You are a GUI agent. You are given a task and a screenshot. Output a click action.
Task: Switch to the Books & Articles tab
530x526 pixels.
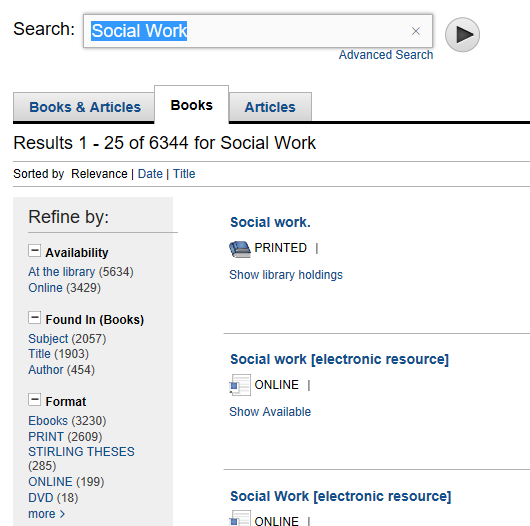pos(84,107)
